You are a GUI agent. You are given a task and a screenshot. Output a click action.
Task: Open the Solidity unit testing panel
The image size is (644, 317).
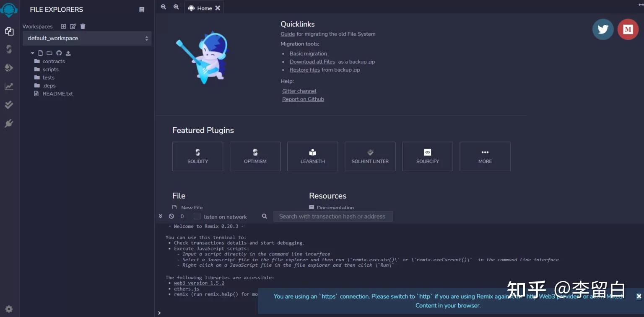coord(9,105)
